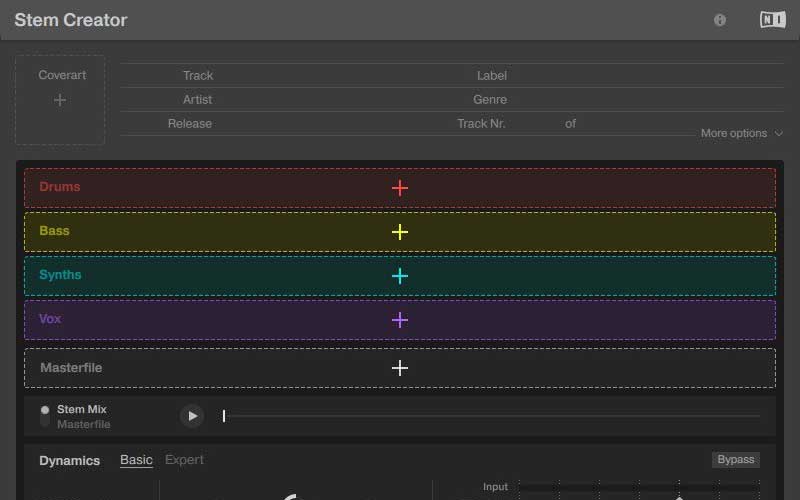Add a Vox stem file
This screenshot has height=500, width=800.
point(399,320)
